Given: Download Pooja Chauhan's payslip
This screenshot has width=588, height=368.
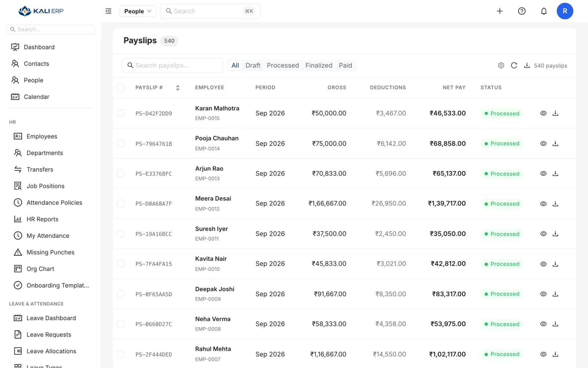Looking at the screenshot, I should pyautogui.click(x=556, y=144).
